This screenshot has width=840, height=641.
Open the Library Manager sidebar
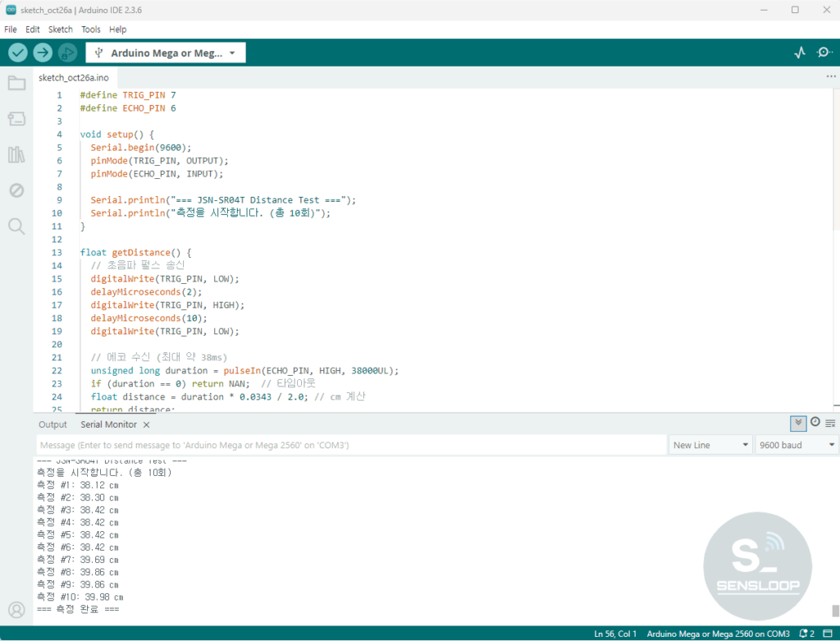(16, 154)
